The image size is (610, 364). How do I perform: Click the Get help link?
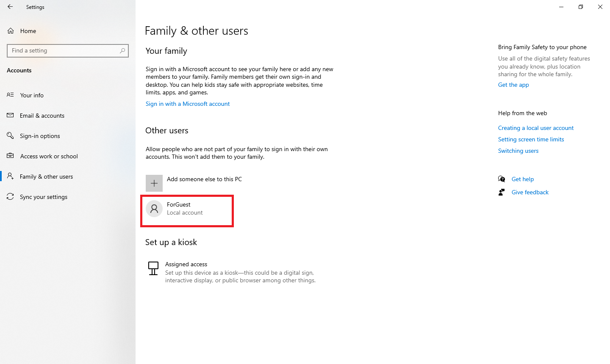click(x=523, y=179)
